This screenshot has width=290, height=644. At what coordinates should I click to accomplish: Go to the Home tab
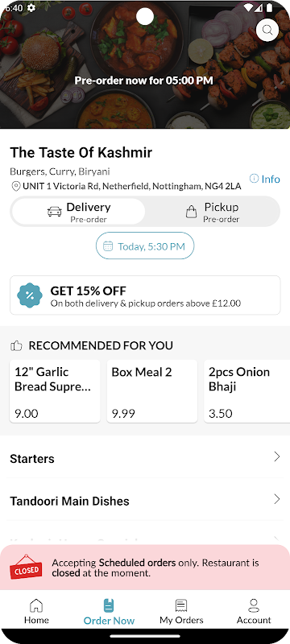point(36,611)
